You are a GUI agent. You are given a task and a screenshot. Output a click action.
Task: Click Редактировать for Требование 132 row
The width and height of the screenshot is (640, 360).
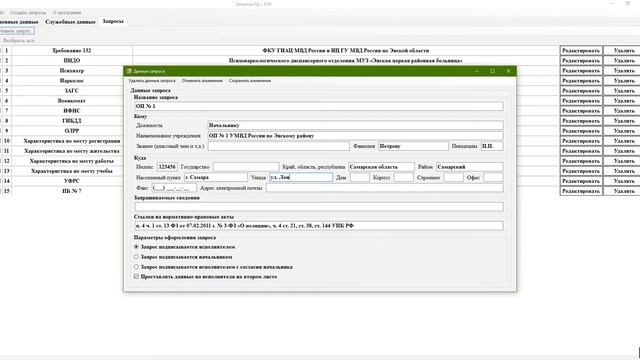click(x=581, y=51)
